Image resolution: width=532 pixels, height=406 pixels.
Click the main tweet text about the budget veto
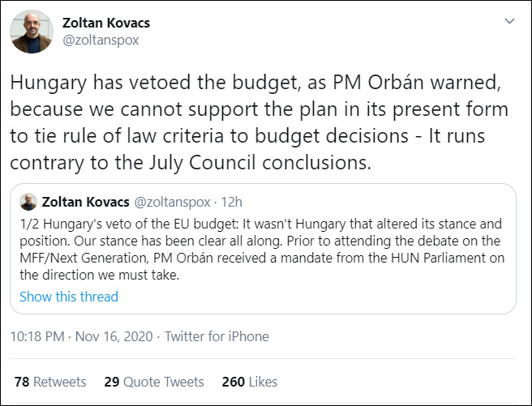pos(260,122)
